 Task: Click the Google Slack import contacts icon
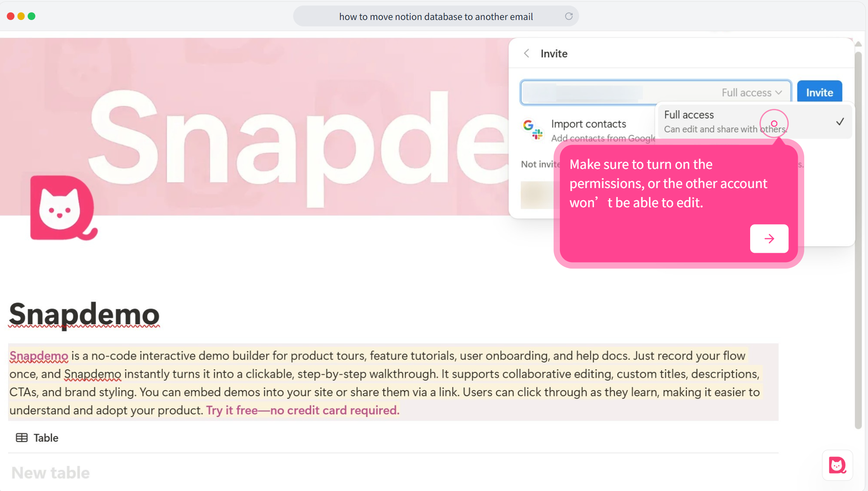[x=533, y=129]
